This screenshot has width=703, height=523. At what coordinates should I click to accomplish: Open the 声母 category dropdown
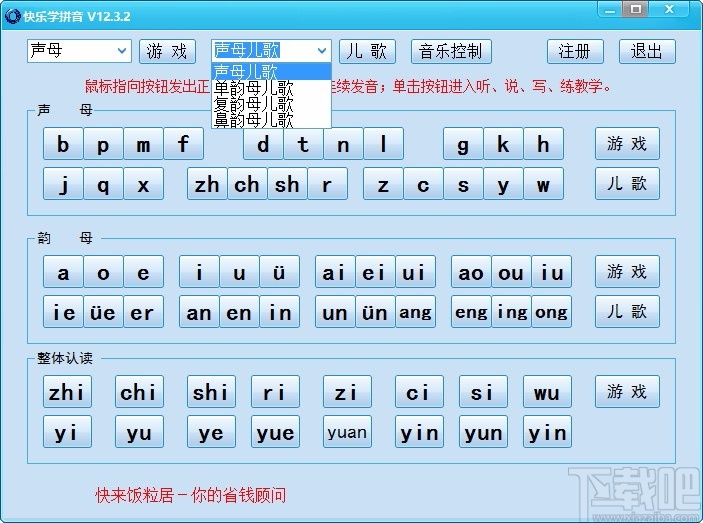79,51
